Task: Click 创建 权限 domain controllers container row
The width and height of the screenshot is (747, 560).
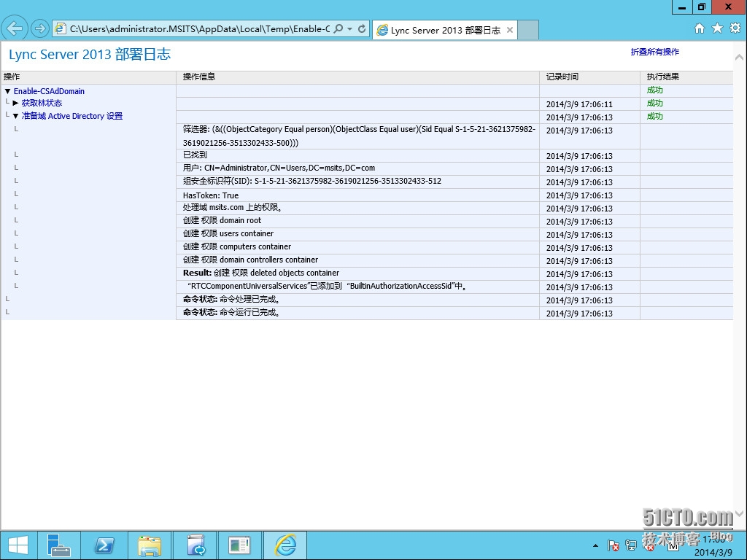Action: (251, 260)
